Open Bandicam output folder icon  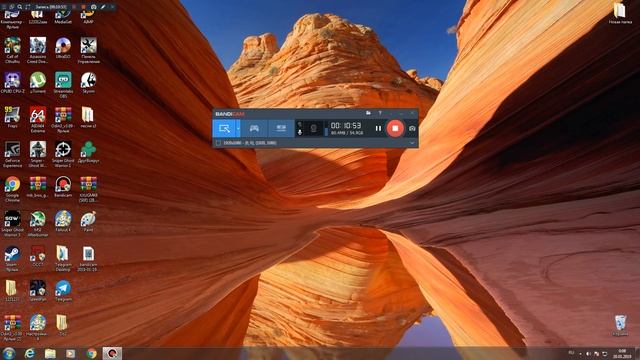pyautogui.click(x=368, y=113)
